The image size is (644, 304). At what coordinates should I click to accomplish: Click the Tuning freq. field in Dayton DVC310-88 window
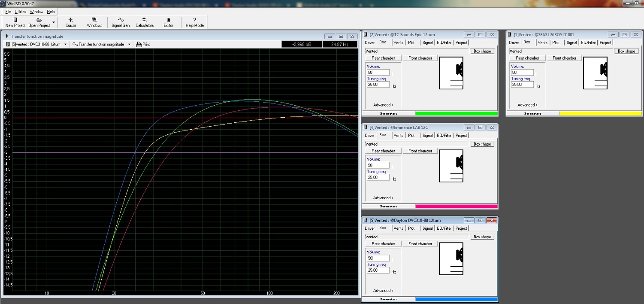[378, 271]
